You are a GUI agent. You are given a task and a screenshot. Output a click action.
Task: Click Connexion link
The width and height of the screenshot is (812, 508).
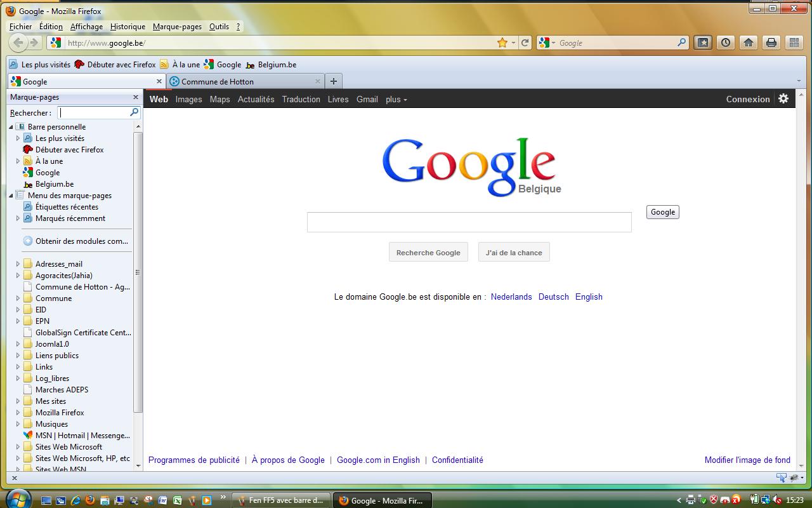point(748,99)
